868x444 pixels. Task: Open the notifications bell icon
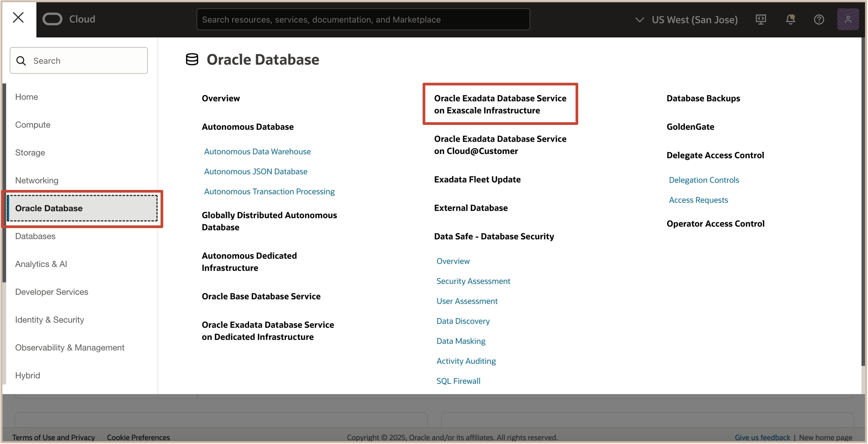(790, 19)
